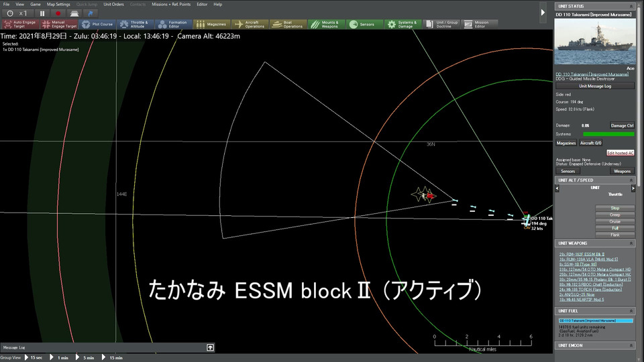Collapse the UNIT WEAPONS section
Image resolution: width=644 pixels, height=362 pixels.
click(631, 243)
